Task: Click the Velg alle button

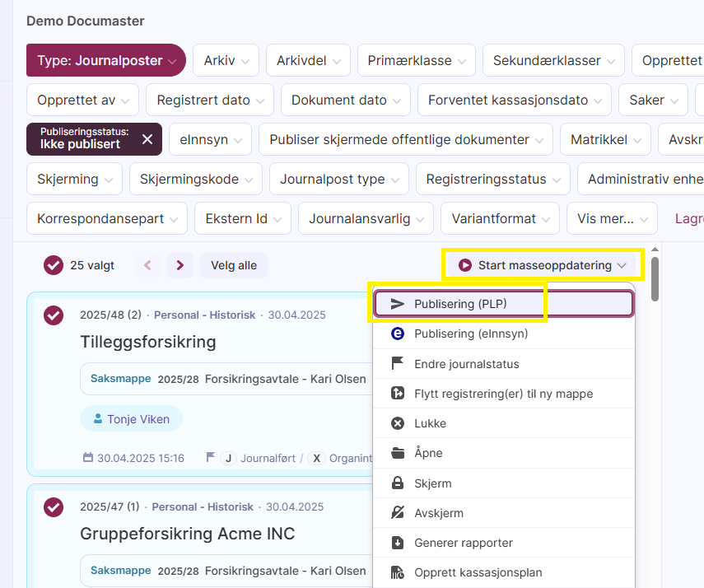Action: pyautogui.click(x=234, y=265)
